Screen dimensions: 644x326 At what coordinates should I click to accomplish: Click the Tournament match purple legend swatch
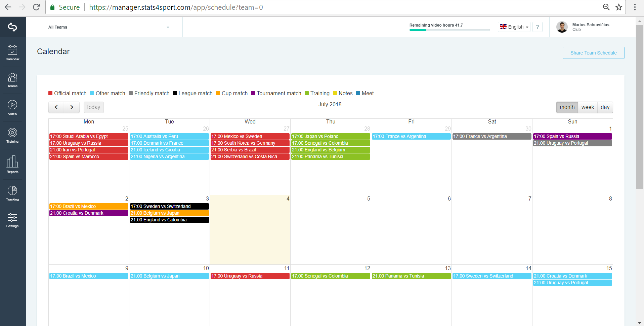(x=253, y=93)
